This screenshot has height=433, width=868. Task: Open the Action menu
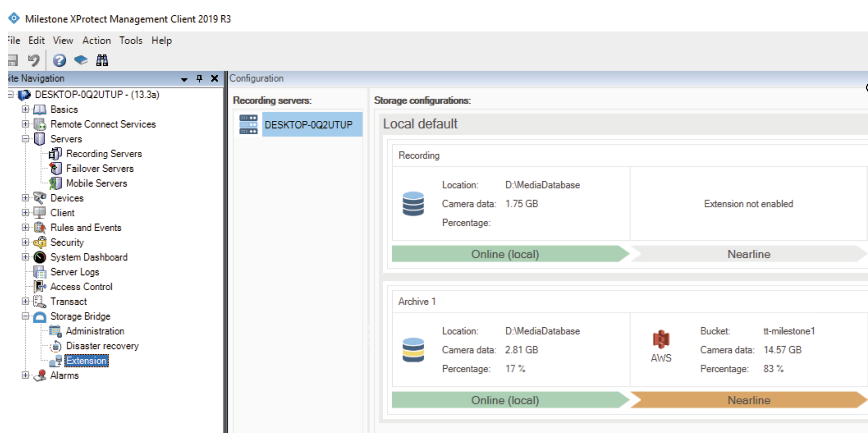point(96,40)
